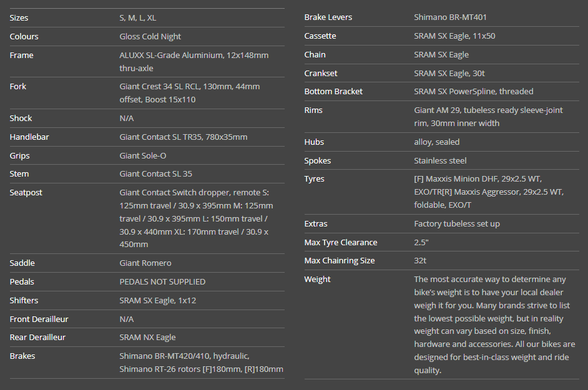Click the PEDALS NOT SUPPLIED text
Image resolution: width=588 pixels, height=390 pixels.
click(162, 282)
